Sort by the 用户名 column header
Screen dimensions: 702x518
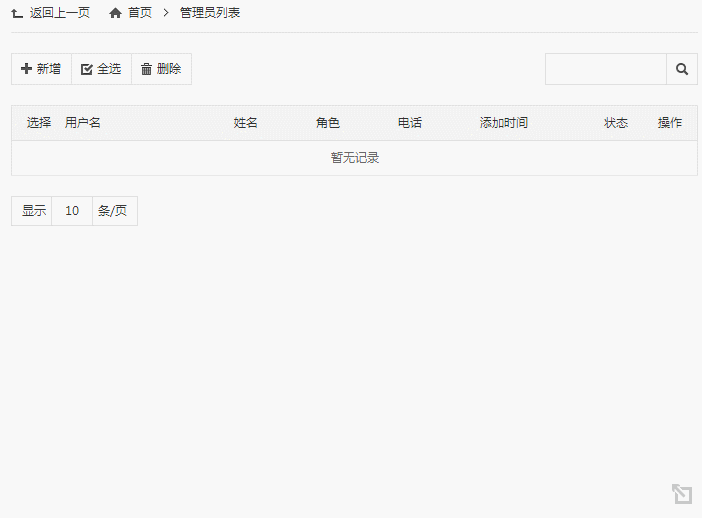coord(83,123)
